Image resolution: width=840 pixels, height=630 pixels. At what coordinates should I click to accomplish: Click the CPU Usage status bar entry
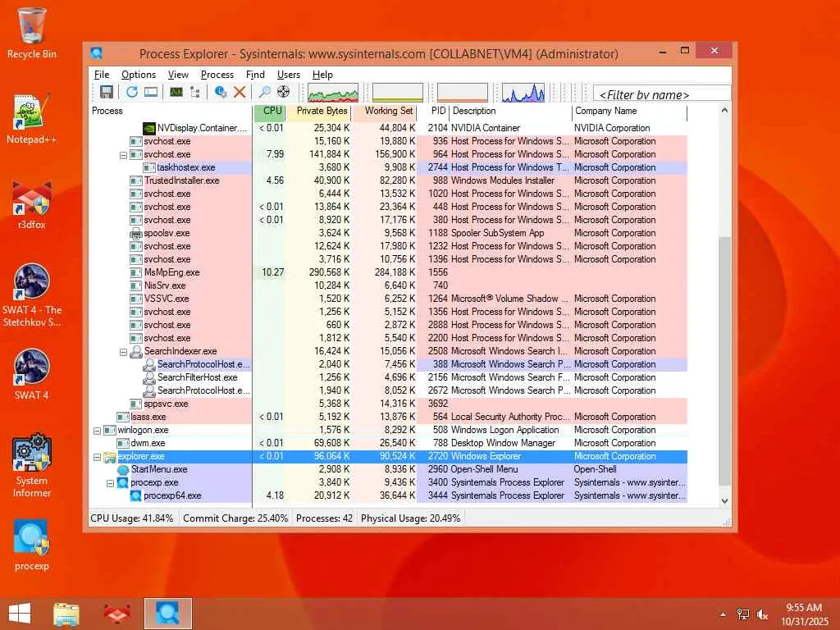pyautogui.click(x=132, y=518)
